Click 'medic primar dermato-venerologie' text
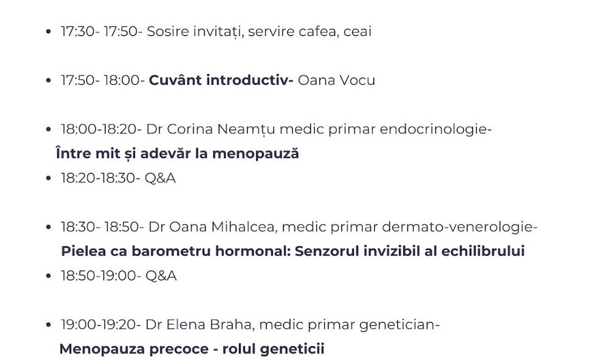The image size is (603, 364). click(410, 227)
